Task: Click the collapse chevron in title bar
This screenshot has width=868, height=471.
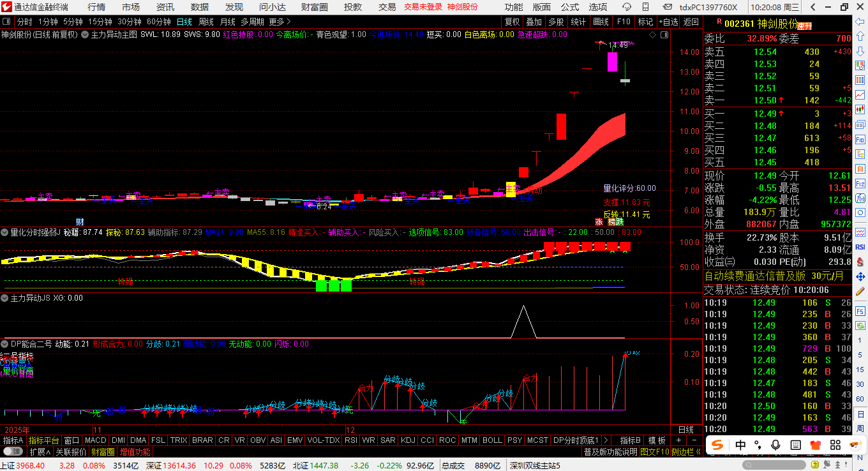Action: [813, 7]
